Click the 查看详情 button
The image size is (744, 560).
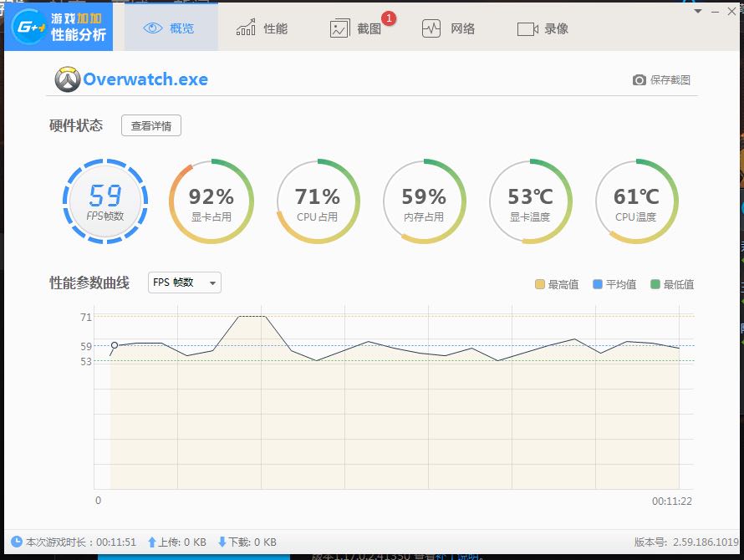(x=151, y=125)
